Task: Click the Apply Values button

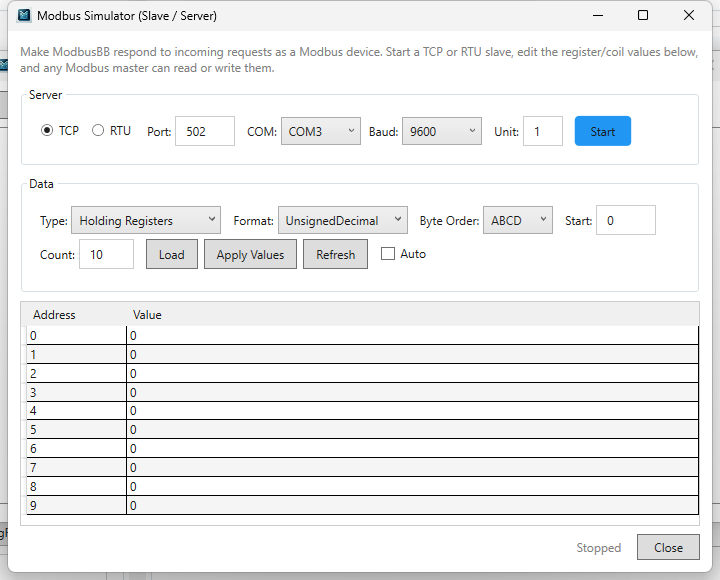Action: (x=250, y=254)
